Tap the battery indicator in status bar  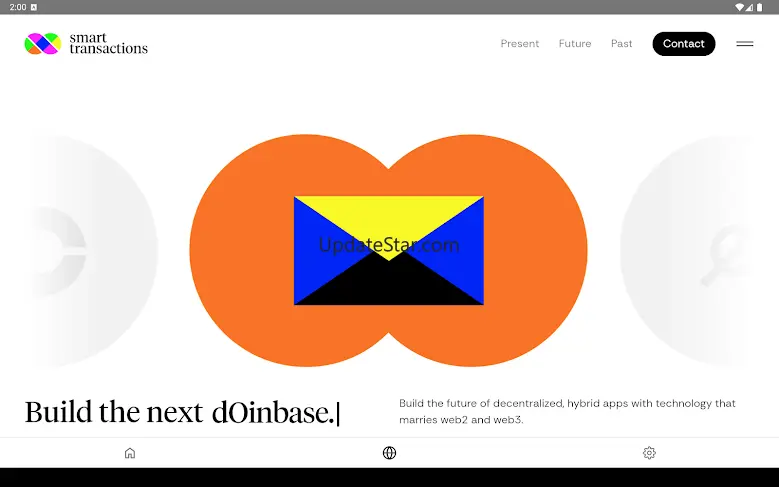click(759, 7)
